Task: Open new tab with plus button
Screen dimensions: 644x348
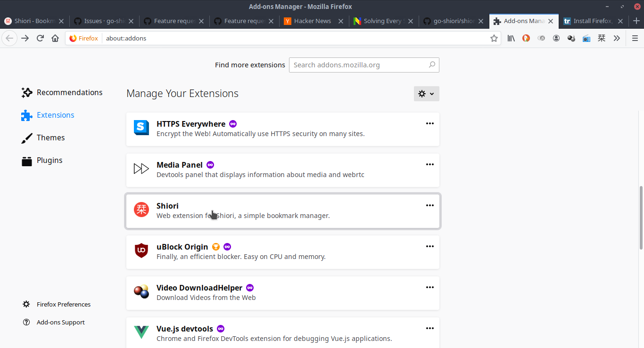Action: [x=636, y=21]
